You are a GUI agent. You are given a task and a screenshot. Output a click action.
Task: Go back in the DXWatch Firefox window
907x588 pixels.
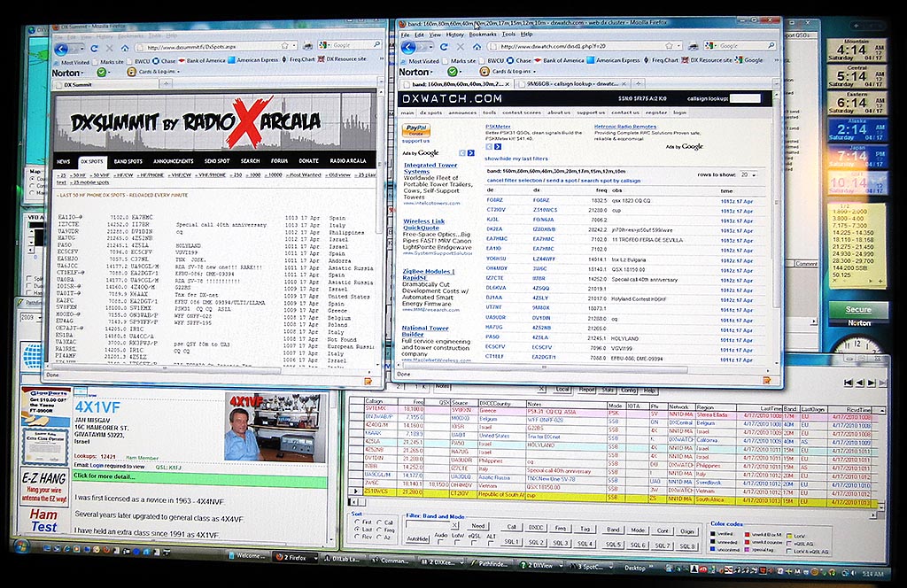(408, 48)
